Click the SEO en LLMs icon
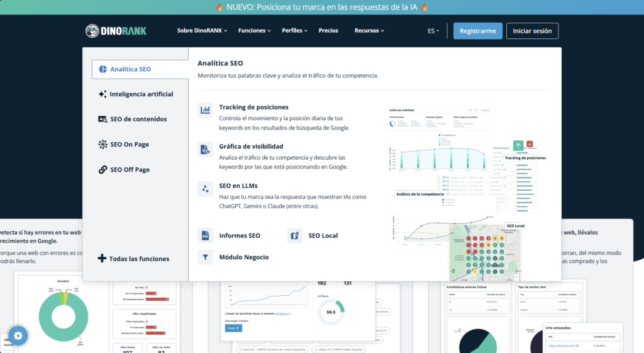Screen dimensions: 644x353 pos(205,189)
